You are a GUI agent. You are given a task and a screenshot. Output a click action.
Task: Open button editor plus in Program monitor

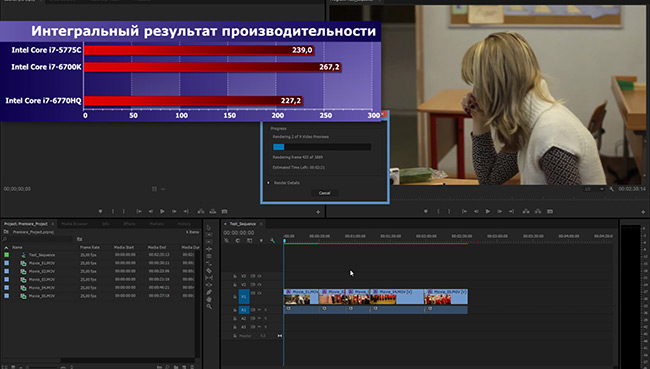(643, 212)
